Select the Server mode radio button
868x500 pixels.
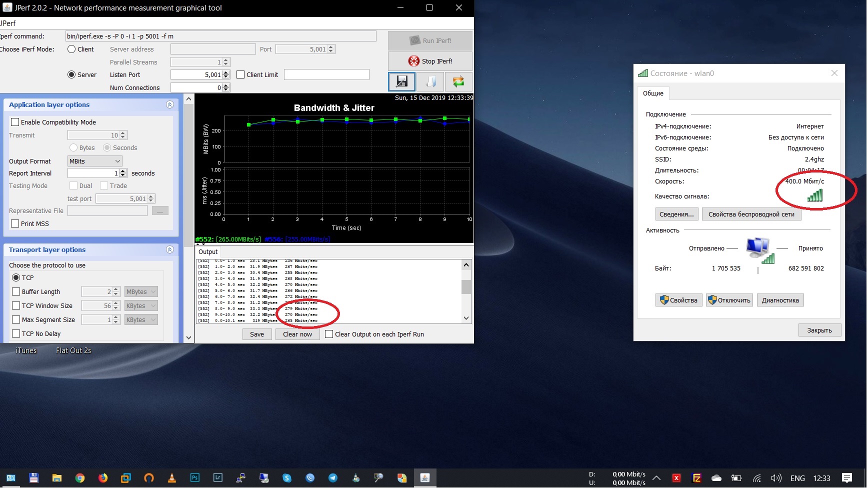tap(71, 74)
